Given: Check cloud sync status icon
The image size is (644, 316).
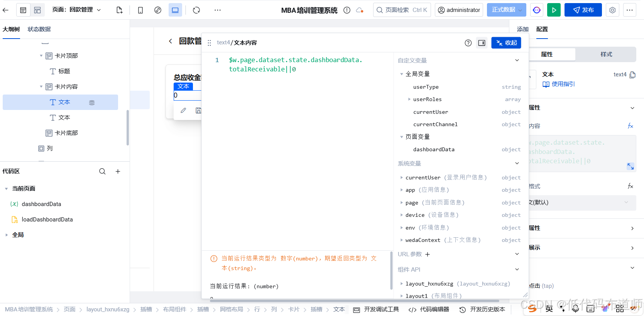Looking at the screenshot, I should click(x=360, y=10).
